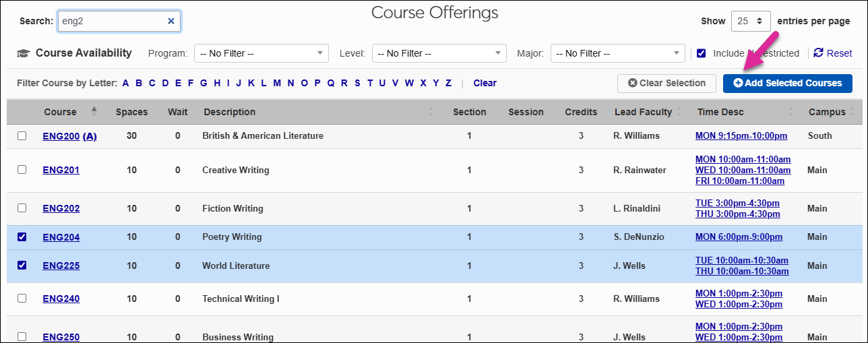Viewport: 868px width, 343px height.
Task: Open the ENG200 course link
Action: click(x=61, y=135)
